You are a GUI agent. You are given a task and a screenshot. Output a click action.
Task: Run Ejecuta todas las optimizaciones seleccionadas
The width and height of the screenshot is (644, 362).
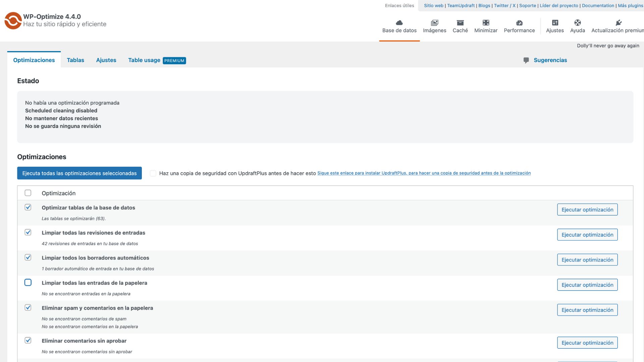(79, 173)
